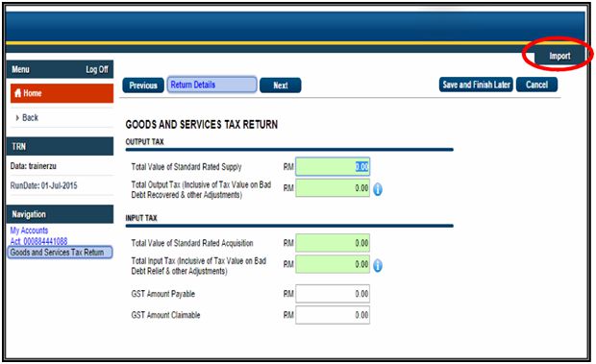Open info icon beside Total Input Tax
This screenshot has width=596, height=364.
pos(378,265)
